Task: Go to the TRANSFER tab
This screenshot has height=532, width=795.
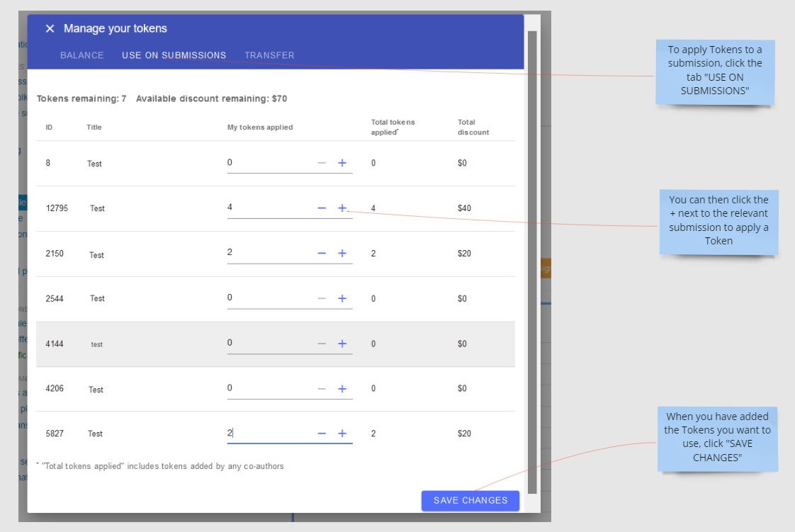Action: [269, 55]
